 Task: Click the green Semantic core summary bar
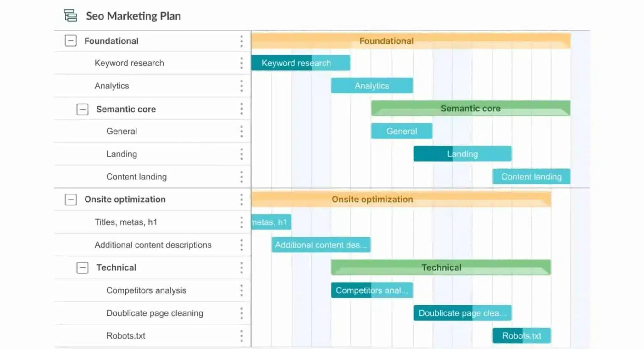click(x=471, y=108)
